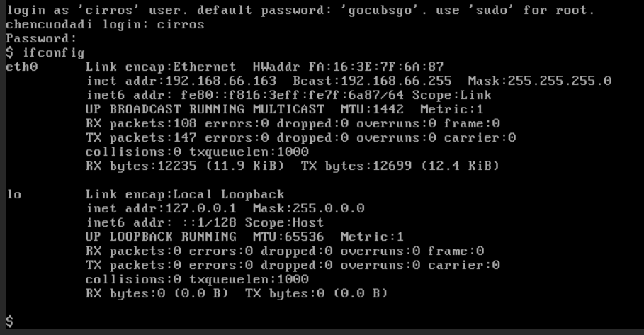Click the chencuodadi login: cirros line
The image size is (644, 335).
coord(105,25)
